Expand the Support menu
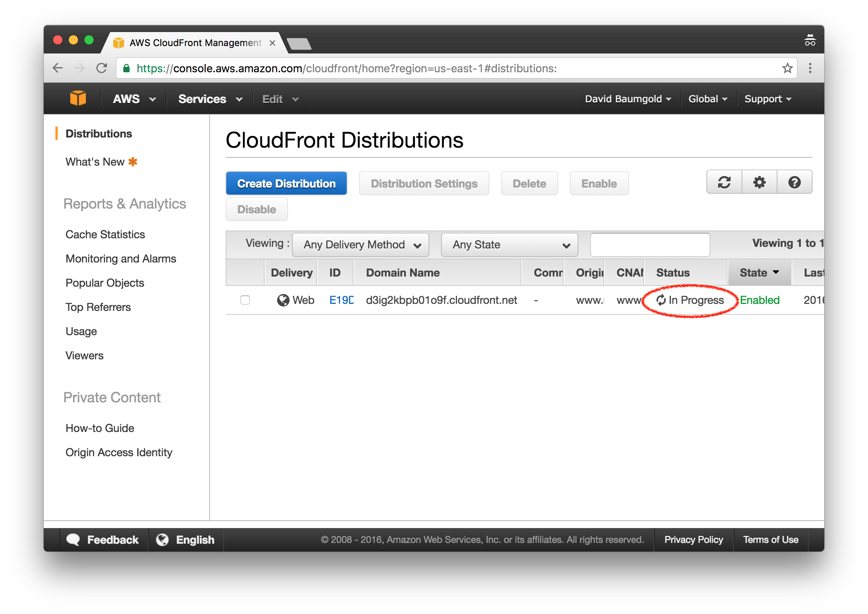Screen dimensions: 868x614 coord(768,99)
